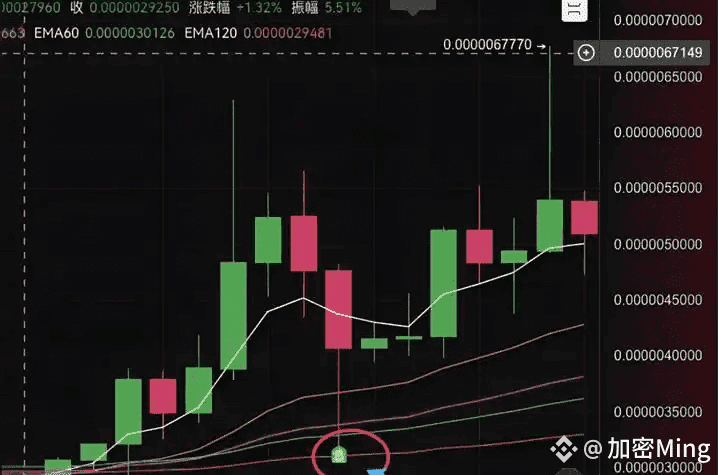Image resolution: width=718 pixels, height=475 pixels.
Task: Select the green marker inside the red circle
Action: (339, 454)
